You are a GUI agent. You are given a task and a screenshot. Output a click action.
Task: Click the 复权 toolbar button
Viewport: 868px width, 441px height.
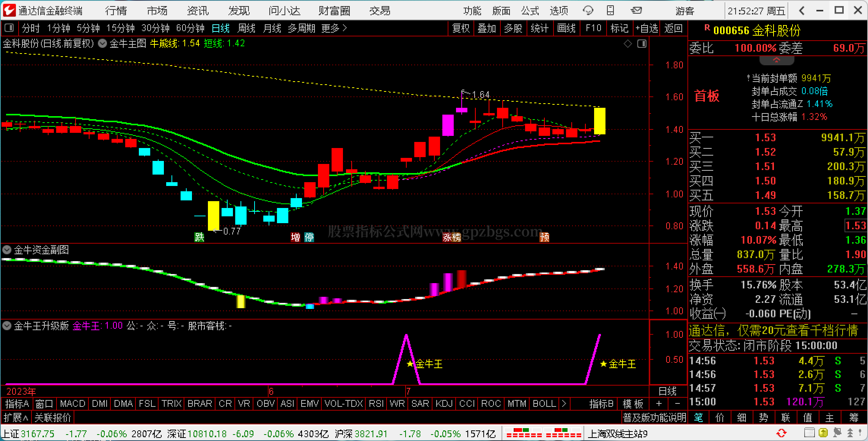coord(461,28)
